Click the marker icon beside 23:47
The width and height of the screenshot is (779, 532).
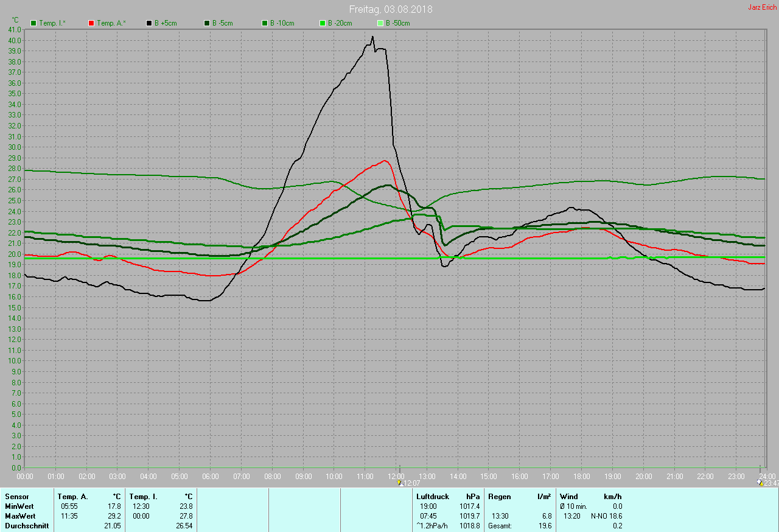point(760,483)
